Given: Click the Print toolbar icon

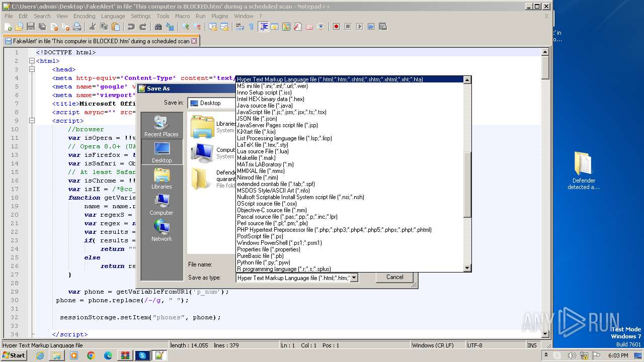Looking at the screenshot, I should (77, 27).
